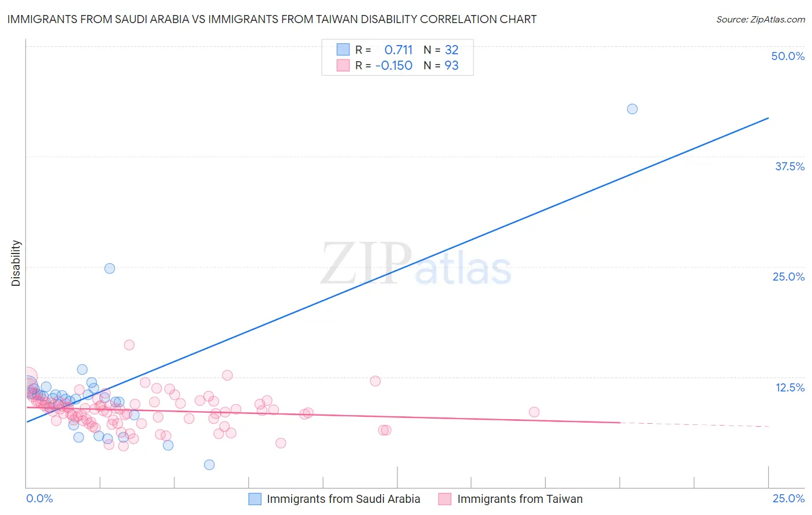Click the 25.0% x-axis label at the bottom right
Viewport: 812px width, 515px height.
(788, 498)
